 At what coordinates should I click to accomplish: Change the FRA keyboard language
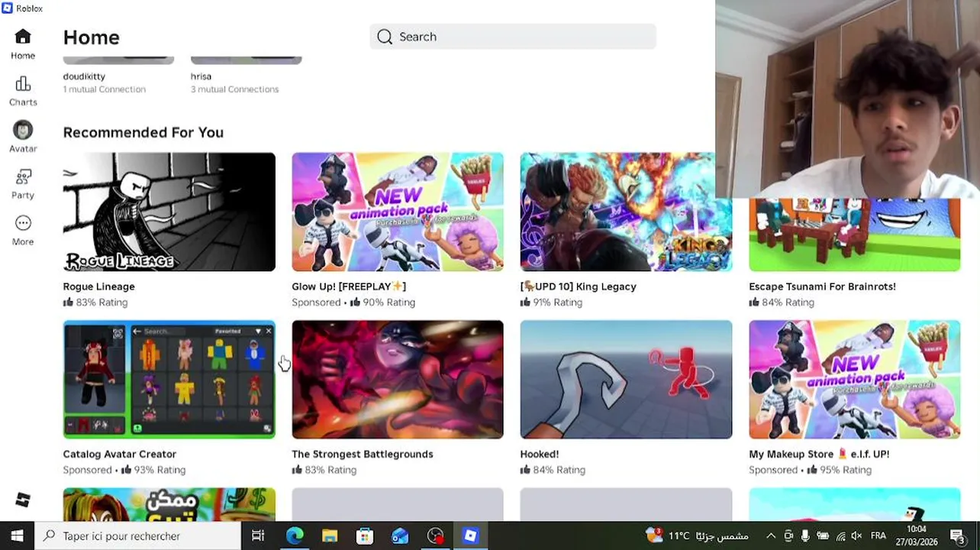point(878,536)
